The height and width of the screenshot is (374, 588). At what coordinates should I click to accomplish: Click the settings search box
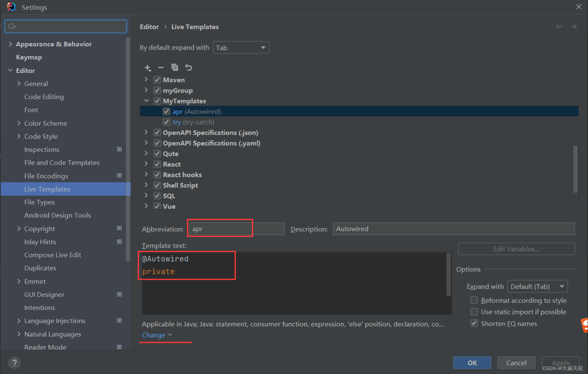click(66, 27)
